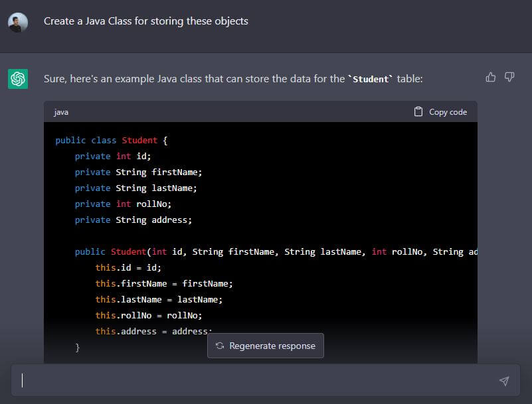The image size is (532, 404).
Task: Click the Regenerate response button
Action: pos(266,346)
